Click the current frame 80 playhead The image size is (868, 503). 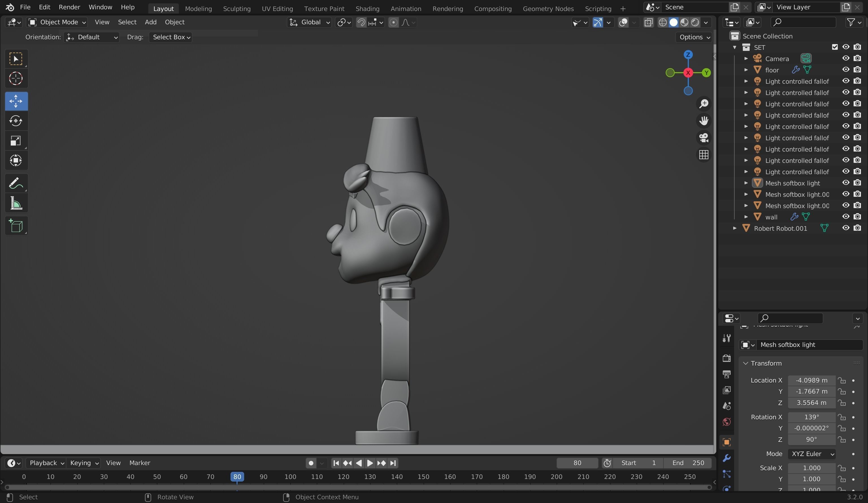coord(237,477)
